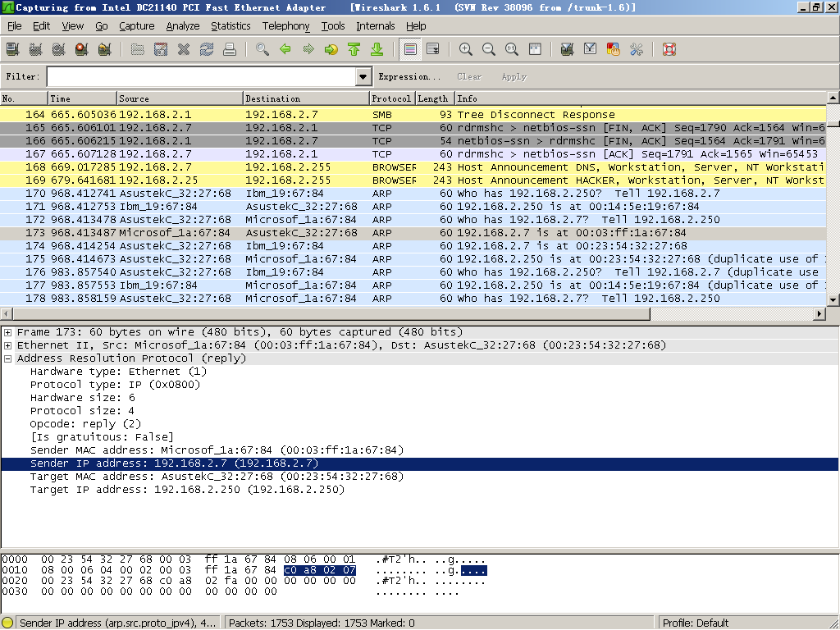Screen dimensions: 840x630
Task: Click the Clear filter button
Action: tap(469, 76)
